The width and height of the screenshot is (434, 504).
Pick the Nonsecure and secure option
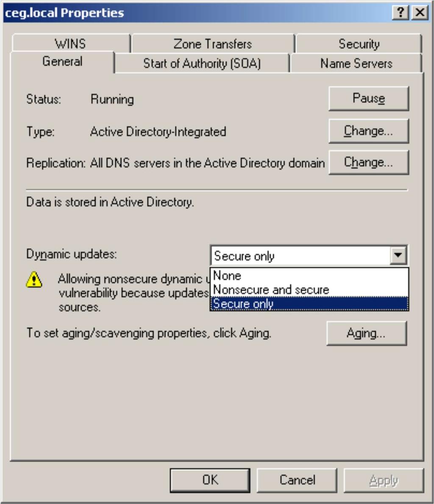tap(309, 290)
